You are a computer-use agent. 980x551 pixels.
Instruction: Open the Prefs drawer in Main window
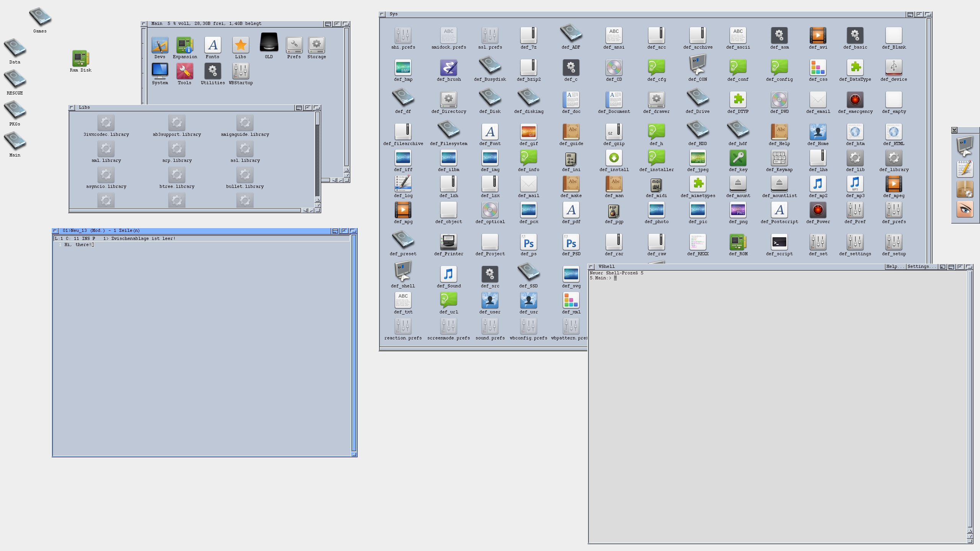tap(294, 45)
